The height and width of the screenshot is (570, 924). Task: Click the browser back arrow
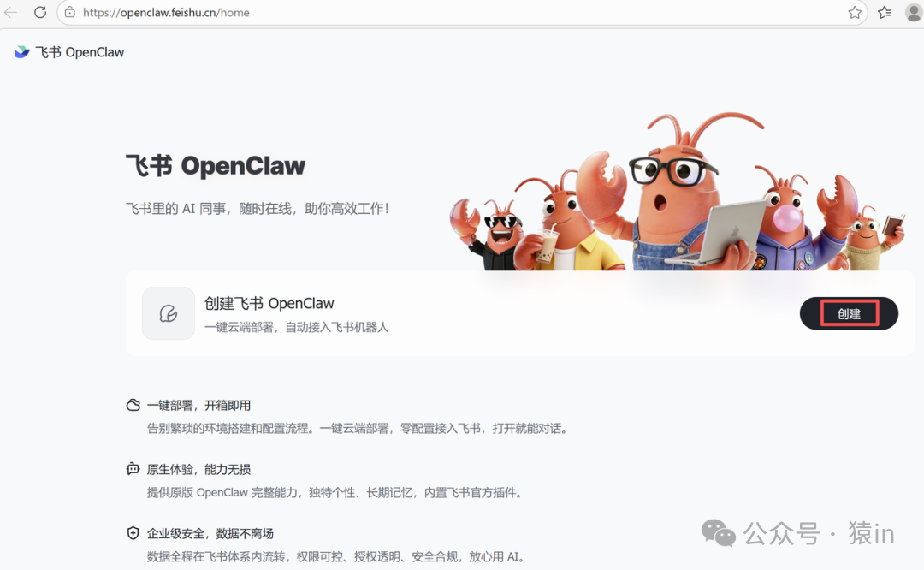point(10,12)
